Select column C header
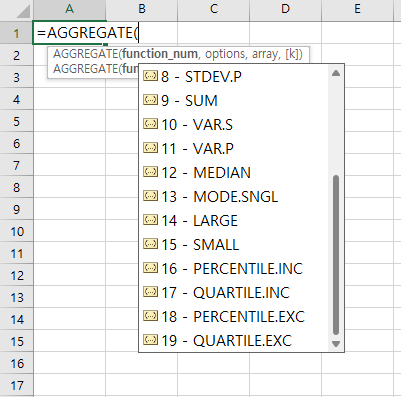The width and height of the screenshot is (401, 397). point(214,9)
